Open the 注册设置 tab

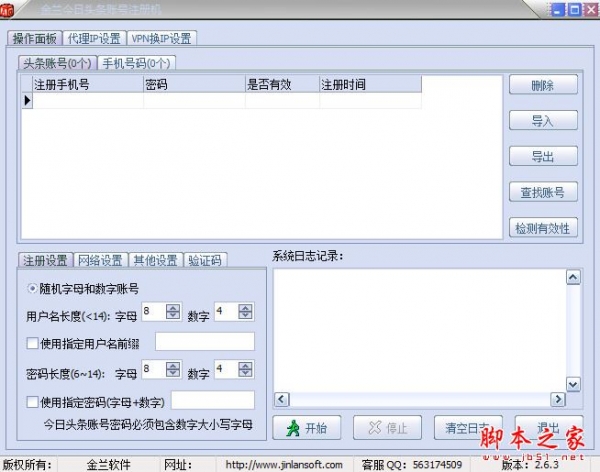[45, 260]
